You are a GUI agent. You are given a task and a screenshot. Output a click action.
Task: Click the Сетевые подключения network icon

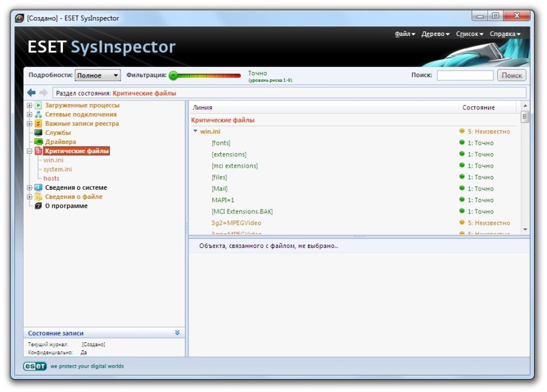39,115
